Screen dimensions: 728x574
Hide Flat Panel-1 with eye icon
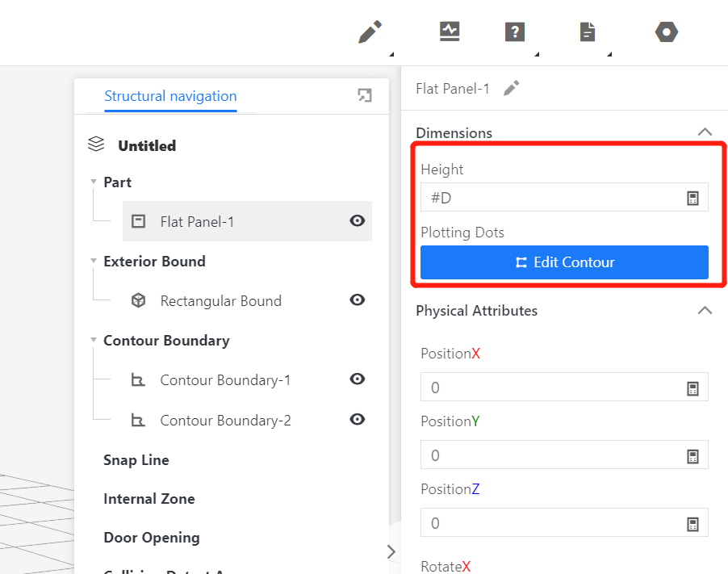coord(357,221)
